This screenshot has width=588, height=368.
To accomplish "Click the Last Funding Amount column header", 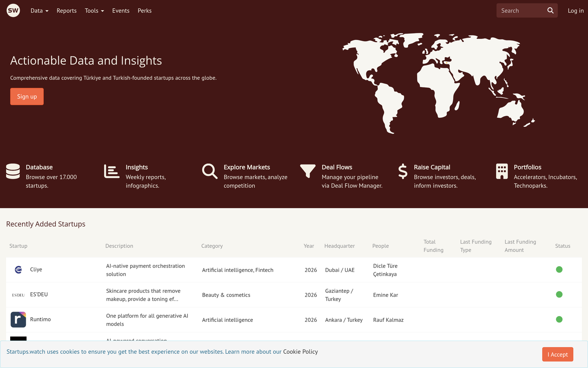I will pos(520,246).
